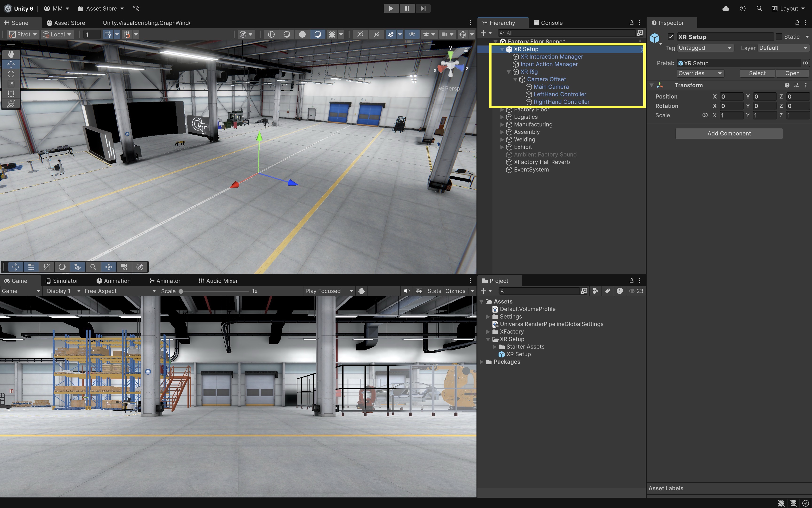Toggle Scene 2D view mode
This screenshot has width=812, height=508.
[x=360, y=34]
